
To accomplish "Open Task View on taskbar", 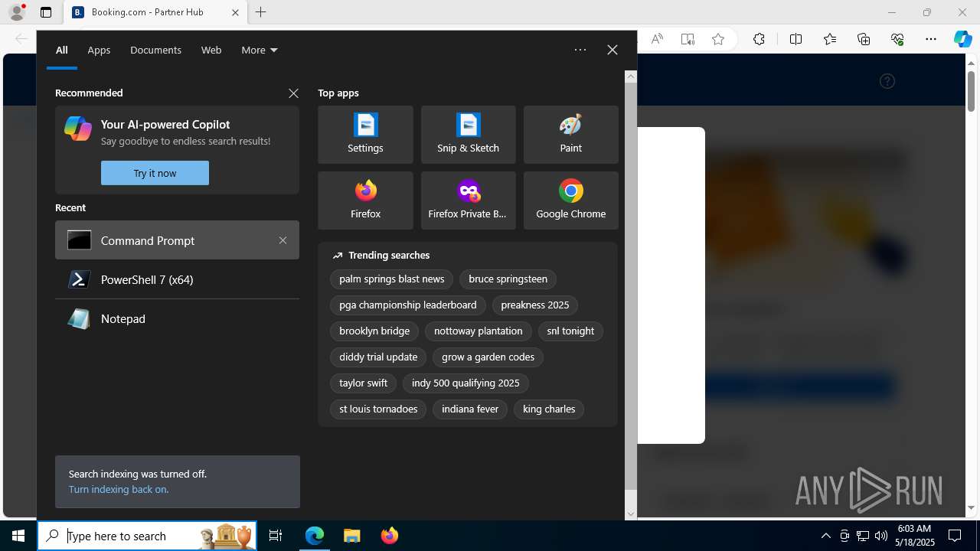I will click(276, 536).
